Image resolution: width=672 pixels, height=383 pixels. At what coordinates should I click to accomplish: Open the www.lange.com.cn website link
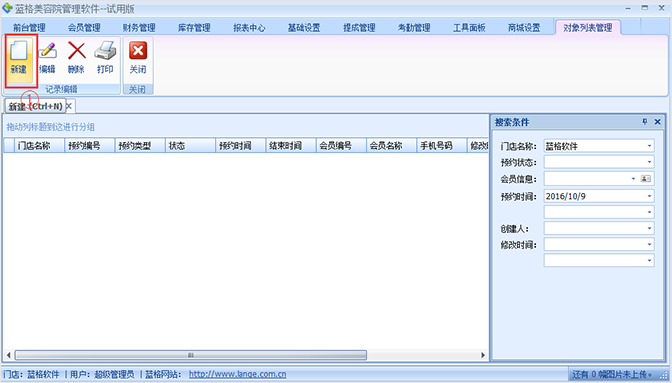point(237,374)
